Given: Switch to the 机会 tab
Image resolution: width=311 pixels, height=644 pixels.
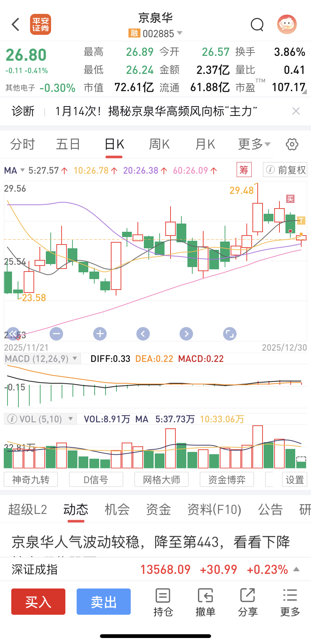Looking at the screenshot, I should tap(117, 510).
